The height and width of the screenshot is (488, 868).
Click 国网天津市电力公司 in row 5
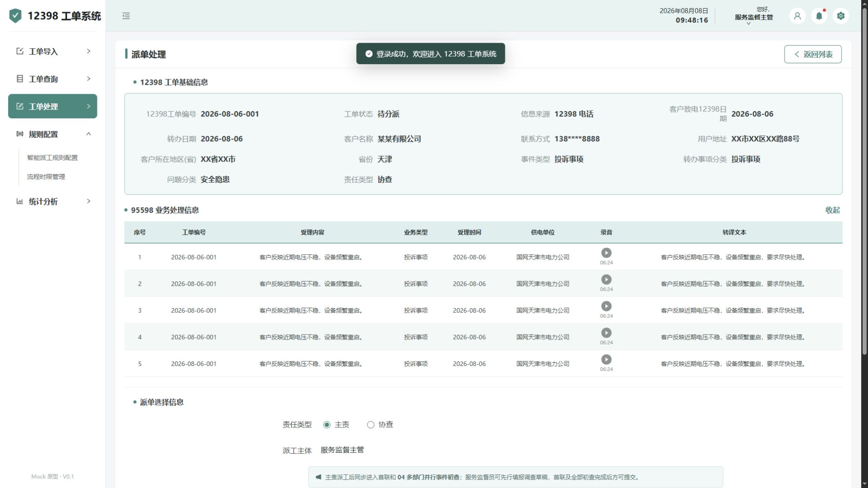543,364
